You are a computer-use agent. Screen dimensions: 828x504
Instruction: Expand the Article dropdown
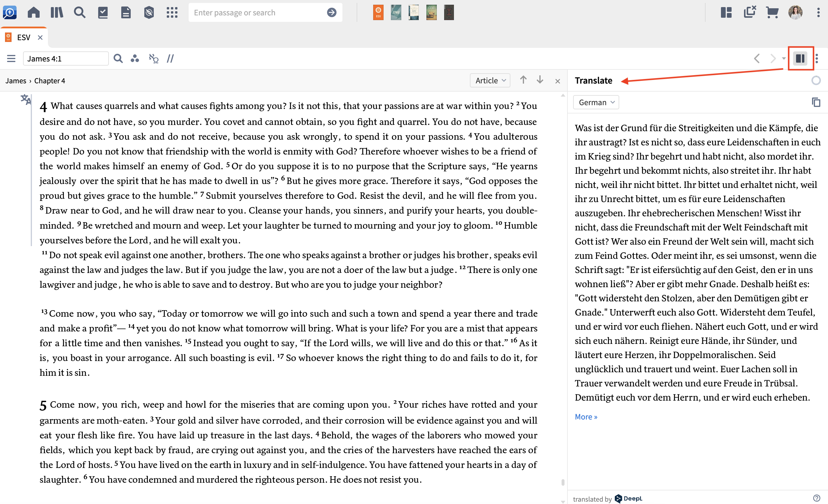[490, 81]
